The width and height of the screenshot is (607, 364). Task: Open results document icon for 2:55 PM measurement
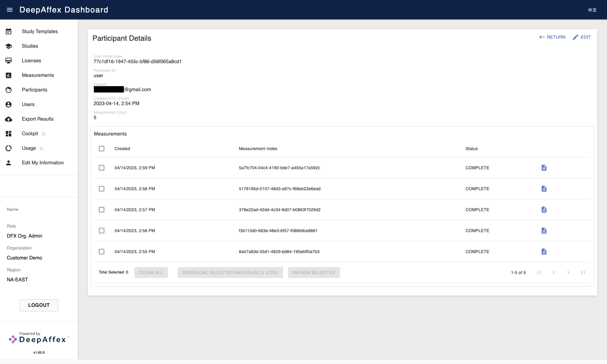click(x=544, y=252)
